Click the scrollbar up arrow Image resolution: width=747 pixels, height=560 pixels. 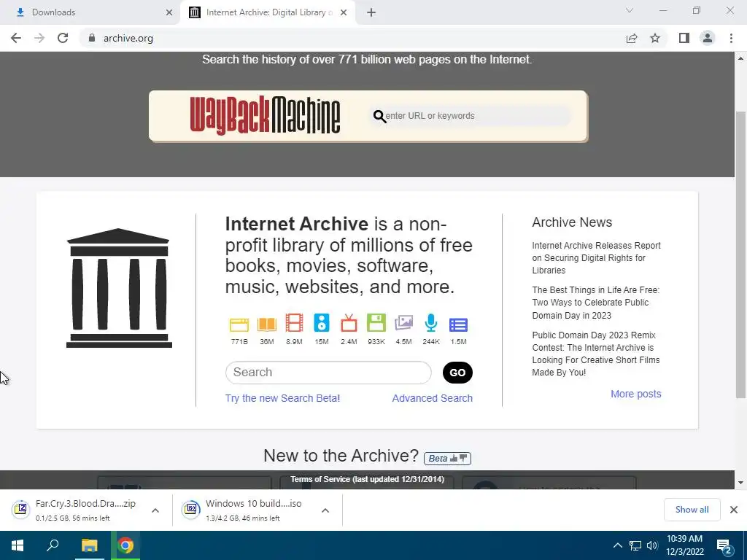pyautogui.click(x=740, y=58)
